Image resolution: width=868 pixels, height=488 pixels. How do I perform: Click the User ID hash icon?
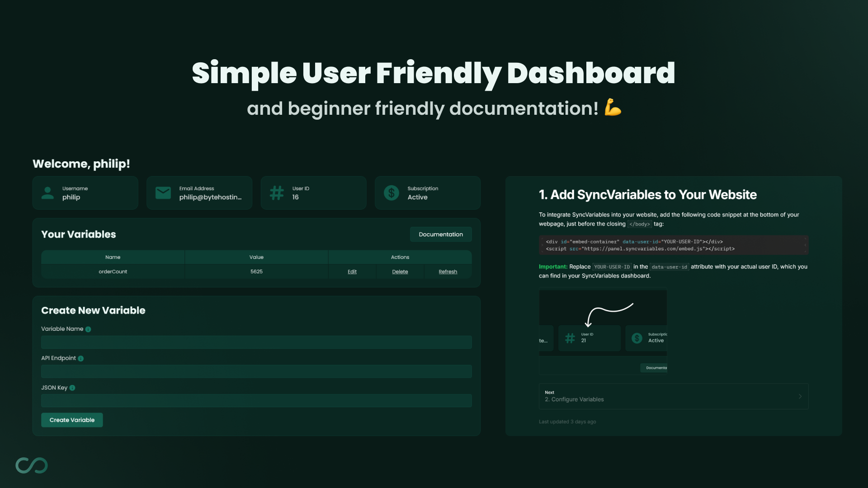click(277, 193)
